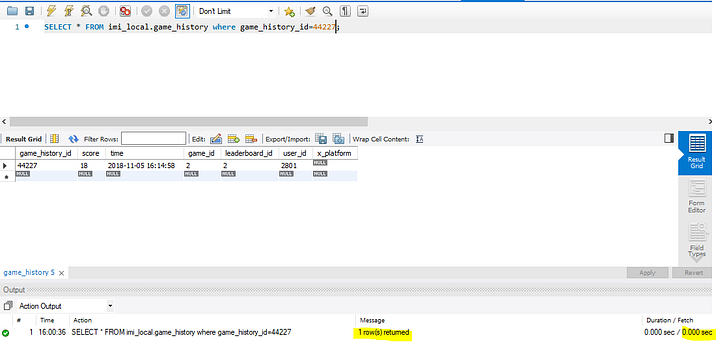Click the Revert button

pos(693,272)
